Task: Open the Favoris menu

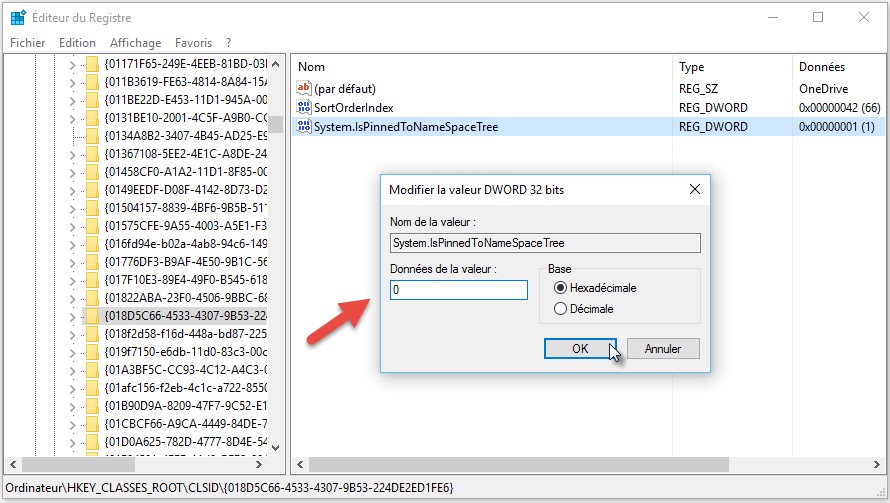Action: [x=193, y=43]
